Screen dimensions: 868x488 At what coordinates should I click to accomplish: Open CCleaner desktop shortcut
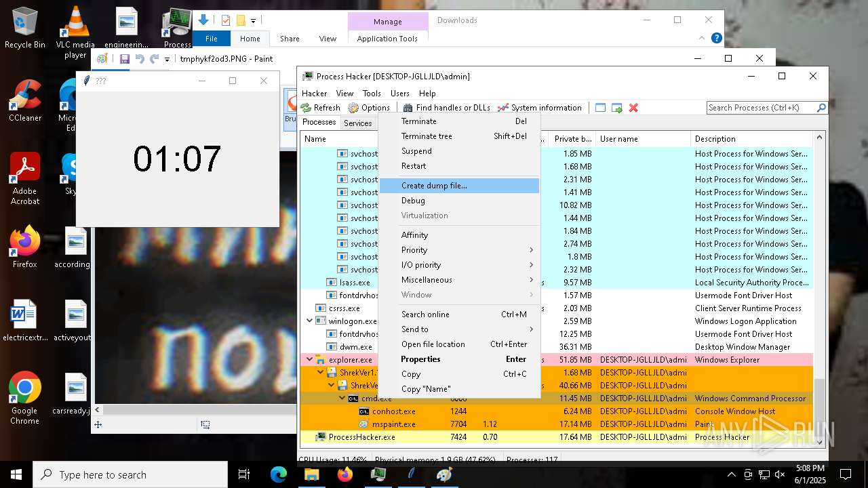pos(25,100)
